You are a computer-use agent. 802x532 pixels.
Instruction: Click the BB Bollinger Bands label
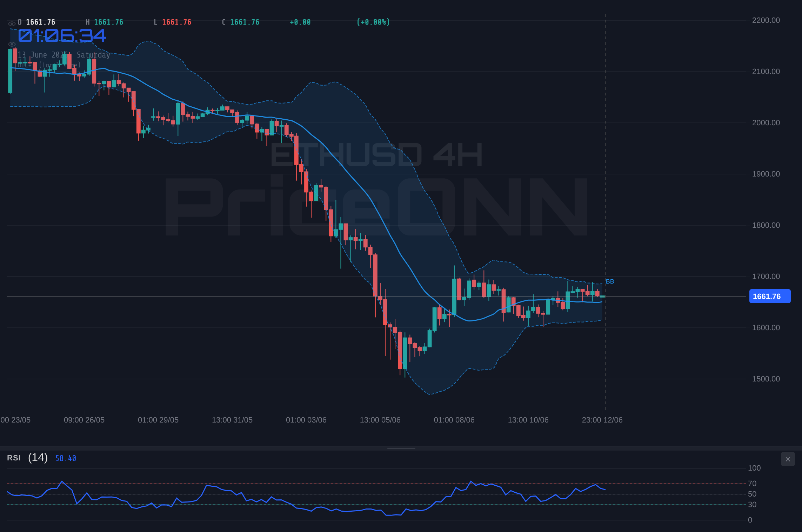click(610, 281)
